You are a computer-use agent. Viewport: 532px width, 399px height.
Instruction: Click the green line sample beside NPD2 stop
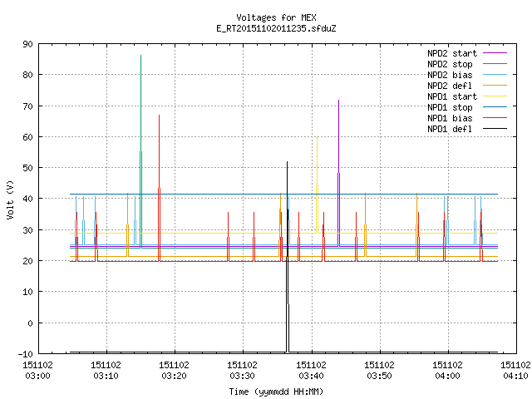coord(495,64)
